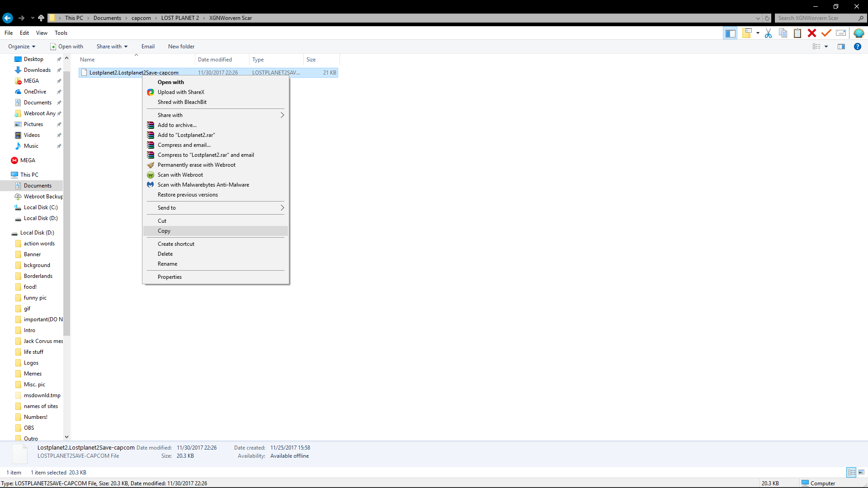Click the Up one level arrow icon
Viewport: 868px width, 488px height.
point(41,18)
